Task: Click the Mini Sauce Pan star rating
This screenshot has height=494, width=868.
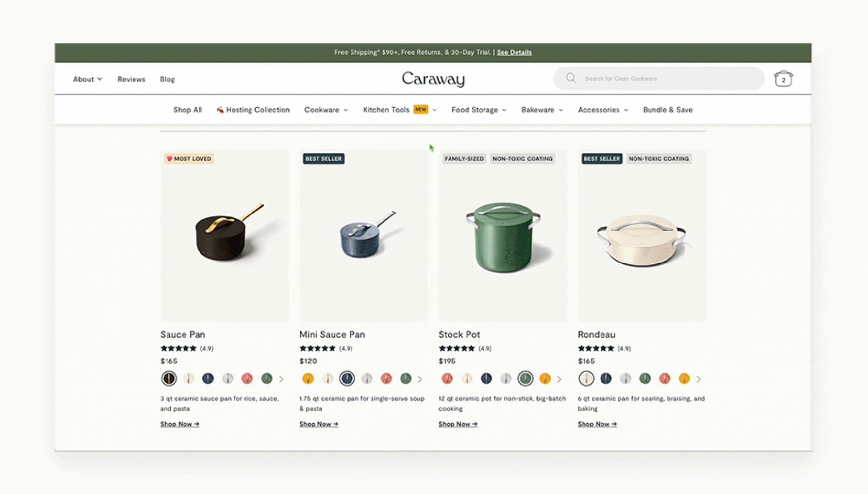Action: (317, 348)
